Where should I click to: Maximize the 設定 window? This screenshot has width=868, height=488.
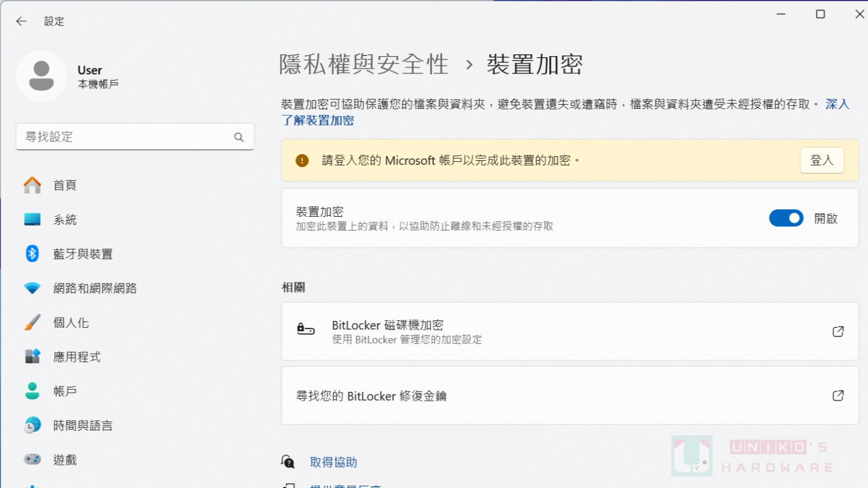point(821,14)
